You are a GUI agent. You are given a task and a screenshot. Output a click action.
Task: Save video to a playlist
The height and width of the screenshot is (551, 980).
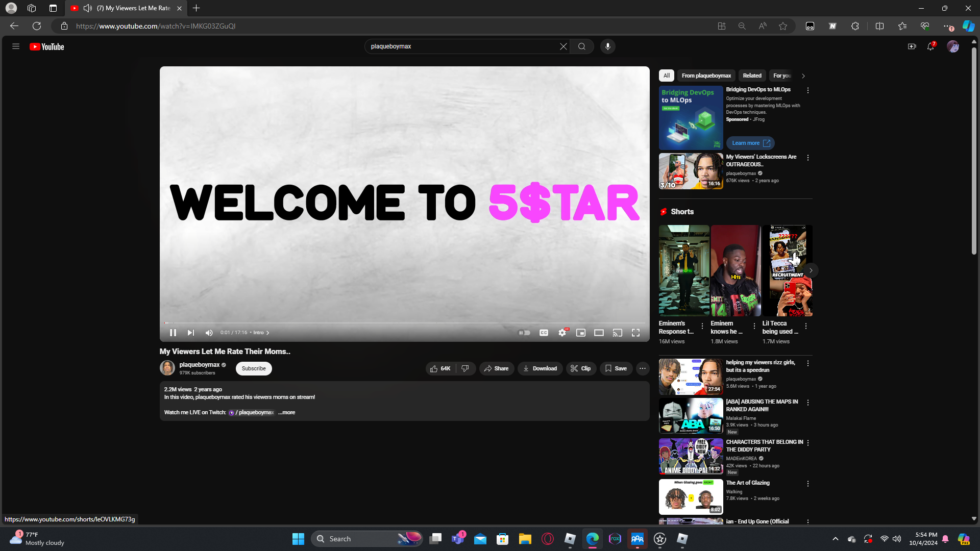(616, 368)
